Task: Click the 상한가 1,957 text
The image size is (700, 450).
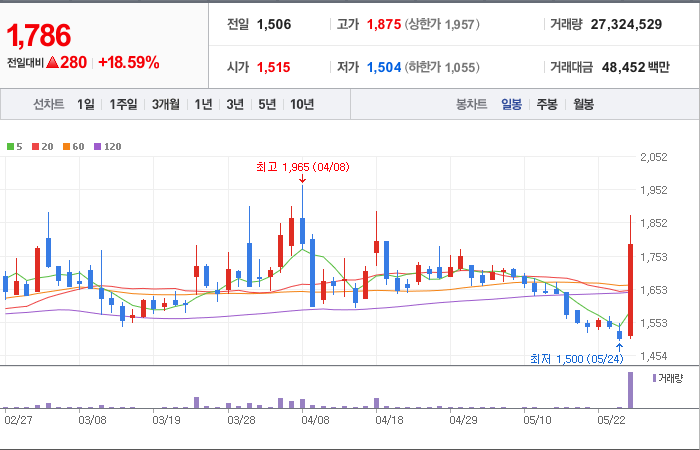Action: (442, 24)
